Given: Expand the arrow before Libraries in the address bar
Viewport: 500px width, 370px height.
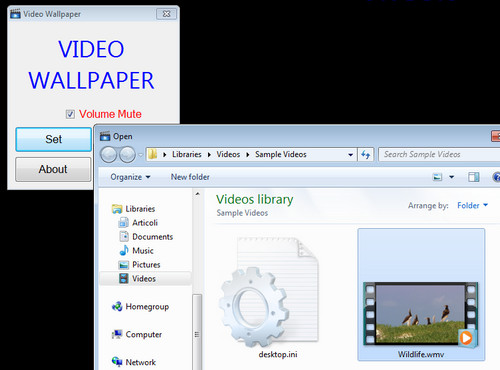Looking at the screenshot, I should tap(165, 155).
